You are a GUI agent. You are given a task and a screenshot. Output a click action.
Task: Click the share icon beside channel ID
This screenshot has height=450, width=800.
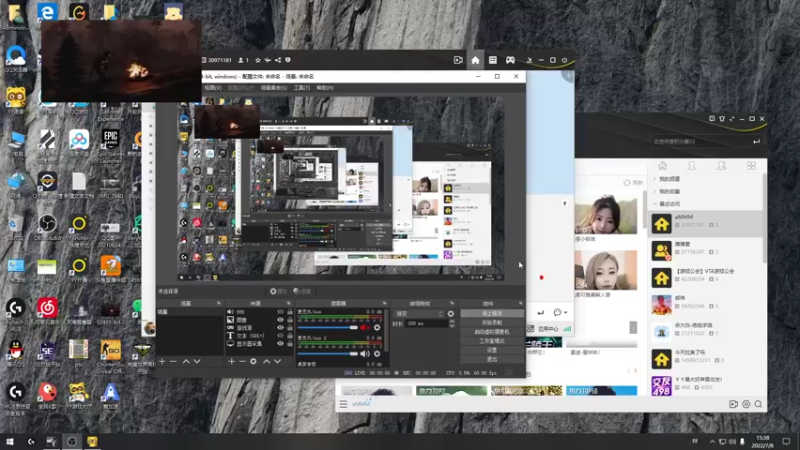click(x=278, y=60)
